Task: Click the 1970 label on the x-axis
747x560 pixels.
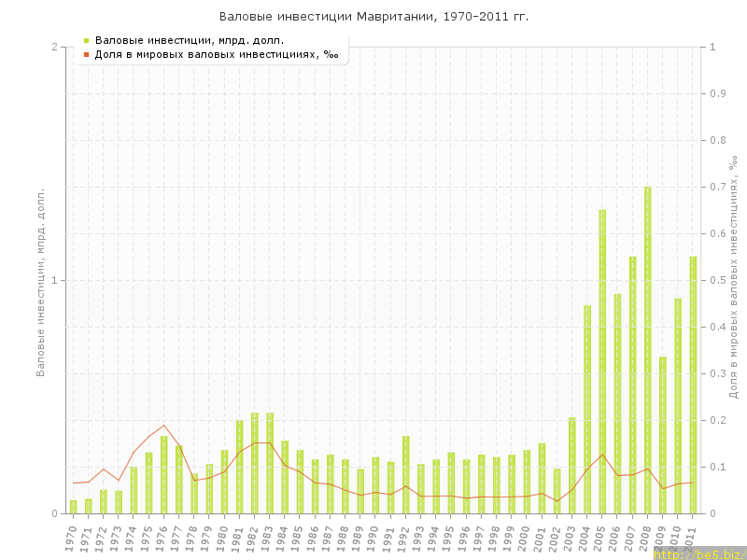Action: [71, 538]
